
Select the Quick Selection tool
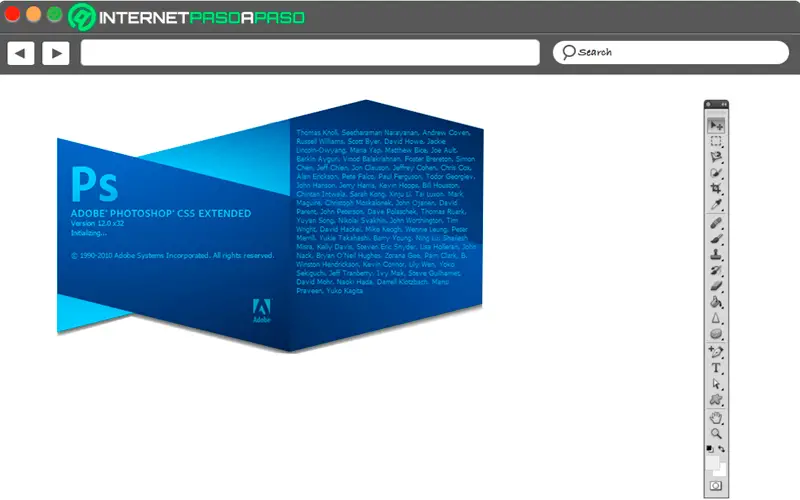(x=716, y=173)
